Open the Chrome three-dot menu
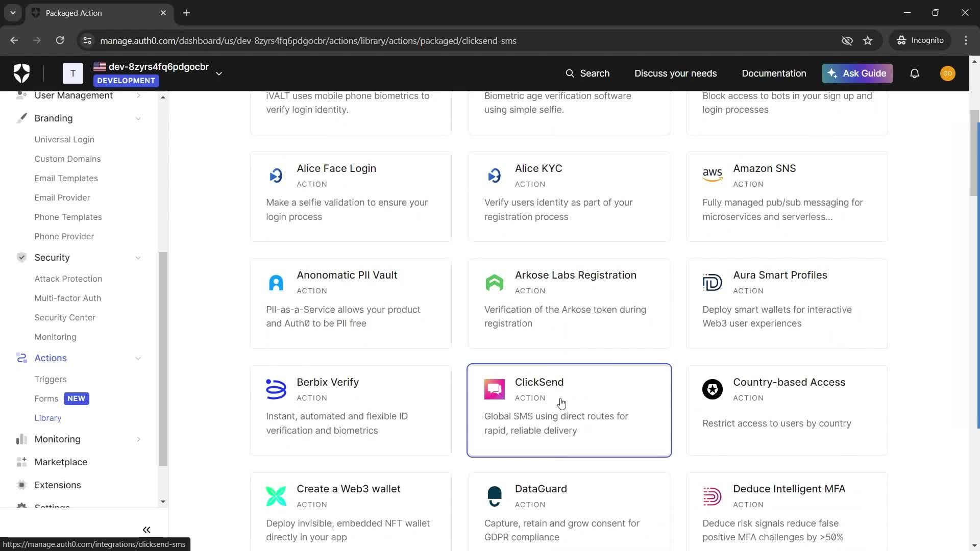 click(x=966, y=40)
